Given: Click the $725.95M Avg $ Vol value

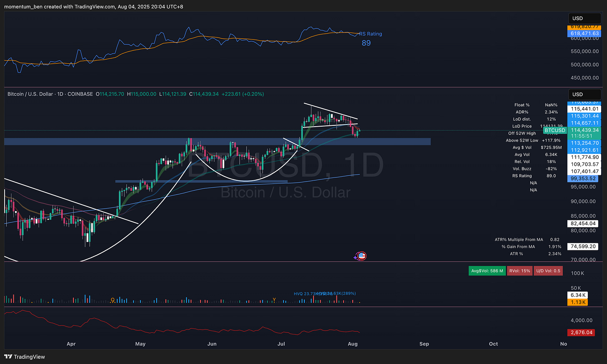Looking at the screenshot, I should point(551,147).
